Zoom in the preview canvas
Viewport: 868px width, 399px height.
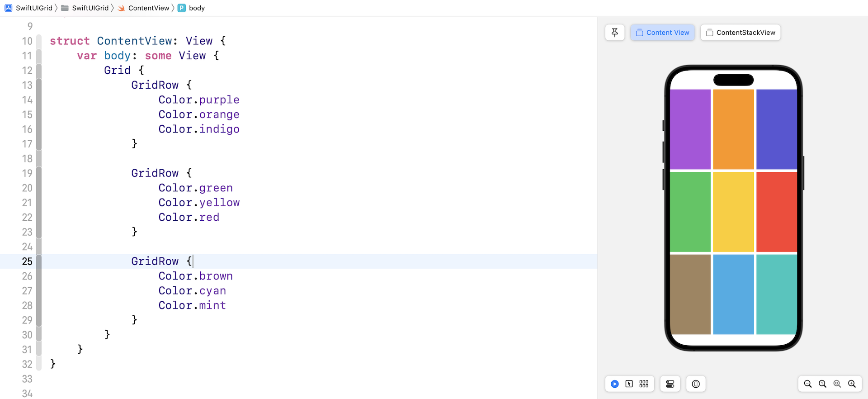coord(852,384)
